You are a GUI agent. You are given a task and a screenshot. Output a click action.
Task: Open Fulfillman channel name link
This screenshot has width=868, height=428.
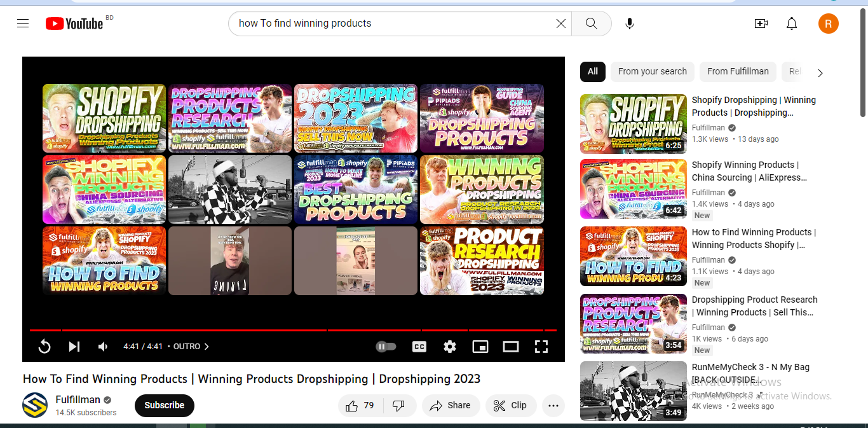78,399
